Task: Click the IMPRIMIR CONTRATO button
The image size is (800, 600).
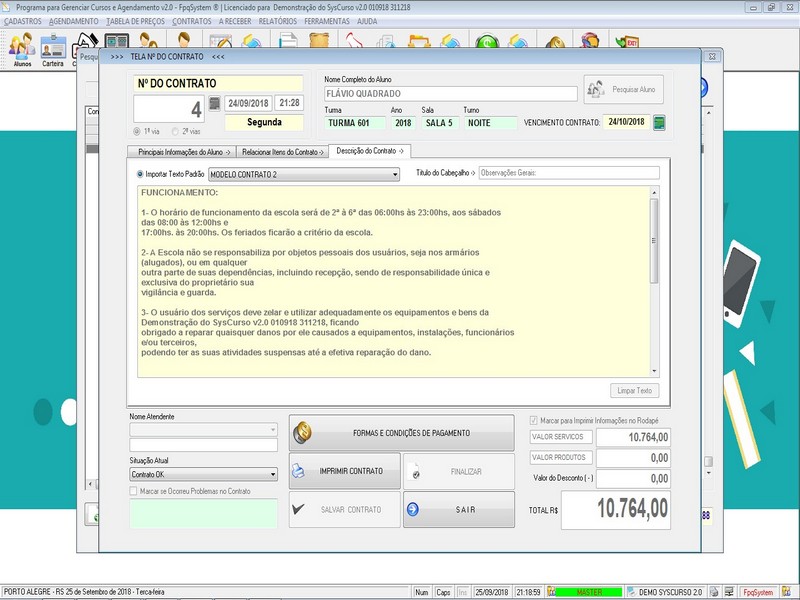Action: [x=345, y=471]
